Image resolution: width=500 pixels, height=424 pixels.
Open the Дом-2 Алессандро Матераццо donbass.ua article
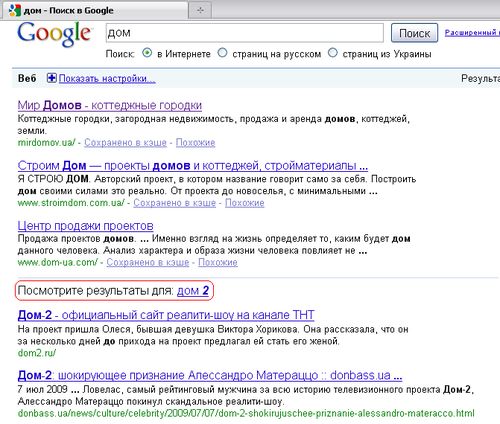click(210, 375)
